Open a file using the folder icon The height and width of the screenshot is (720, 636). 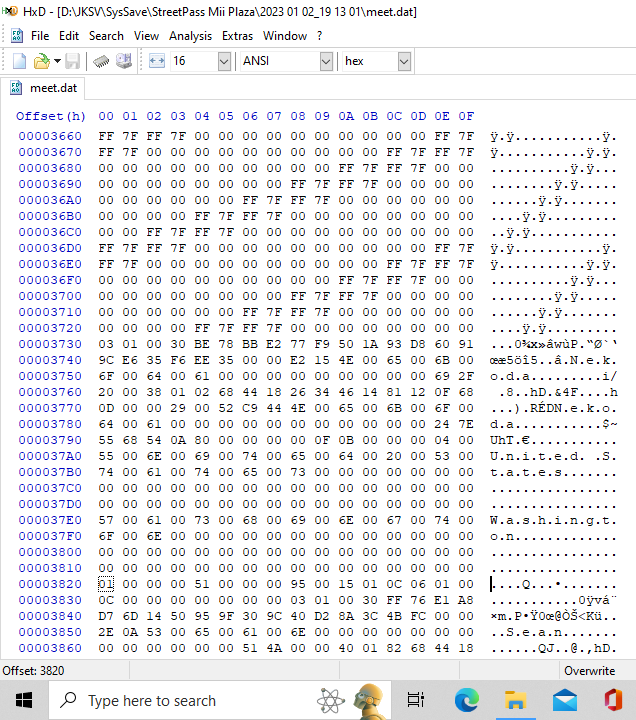click(x=41, y=61)
